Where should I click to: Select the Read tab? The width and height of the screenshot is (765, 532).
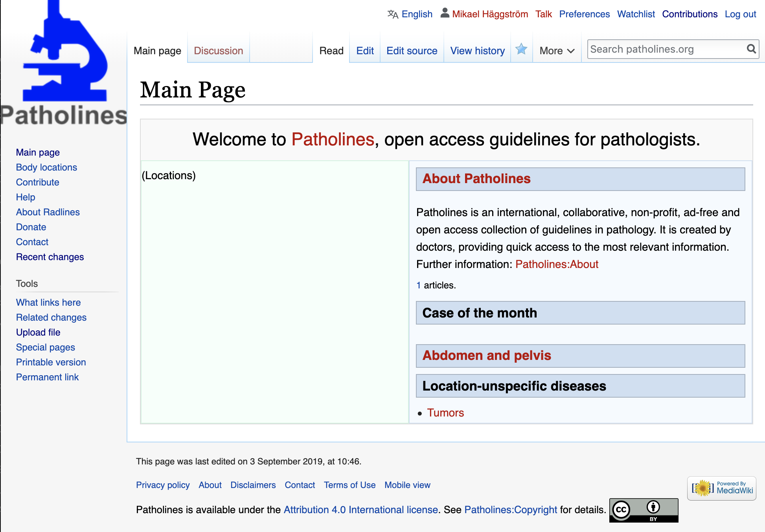click(x=331, y=51)
